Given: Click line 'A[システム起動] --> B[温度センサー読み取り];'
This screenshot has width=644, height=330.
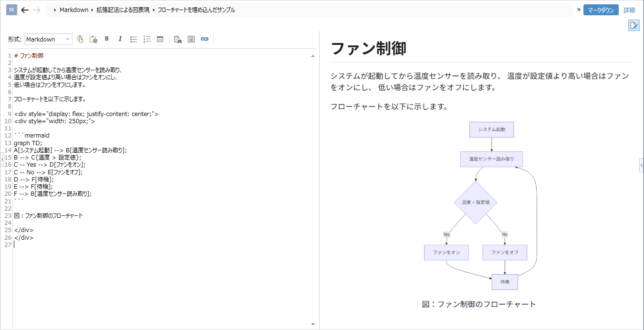Looking at the screenshot, I should pos(70,150).
